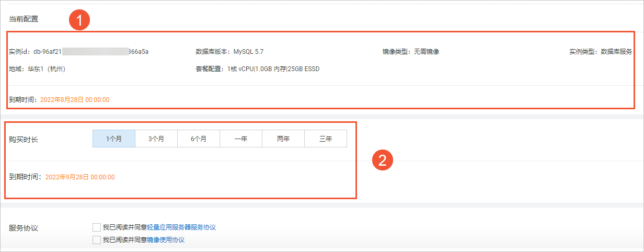This screenshot has width=644, height=252.
Task: Choose the 3个月 duration option
Action: pyautogui.click(x=156, y=139)
